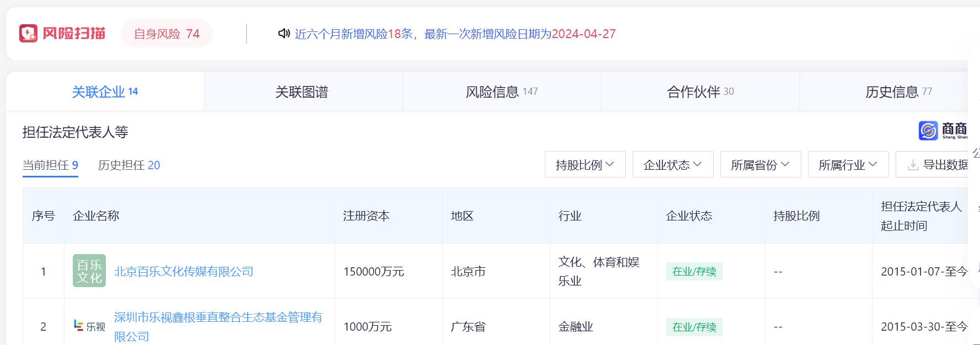This screenshot has height=345, width=980.
Task: Switch to the 关联企业 14 tab
Action: [105, 91]
